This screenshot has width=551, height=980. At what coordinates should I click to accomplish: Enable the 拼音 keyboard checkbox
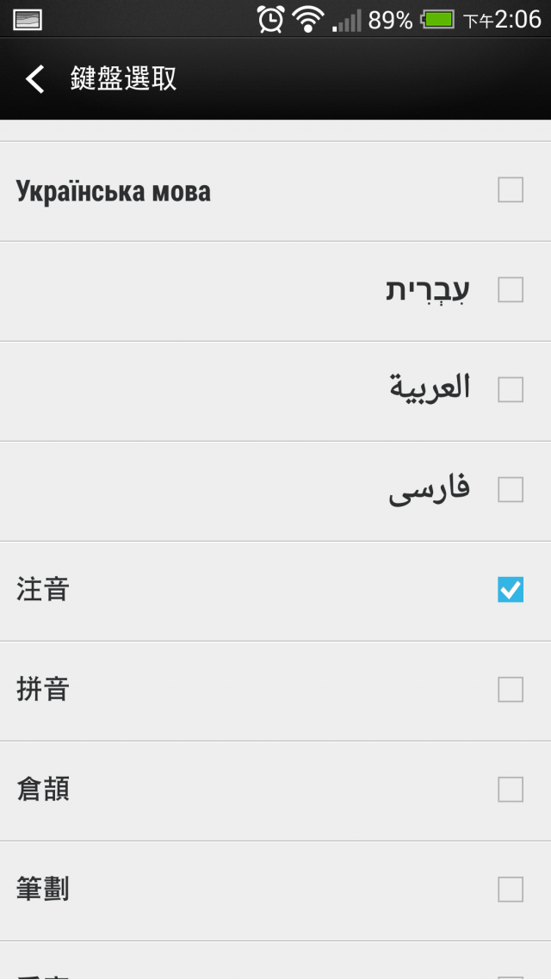click(x=511, y=690)
